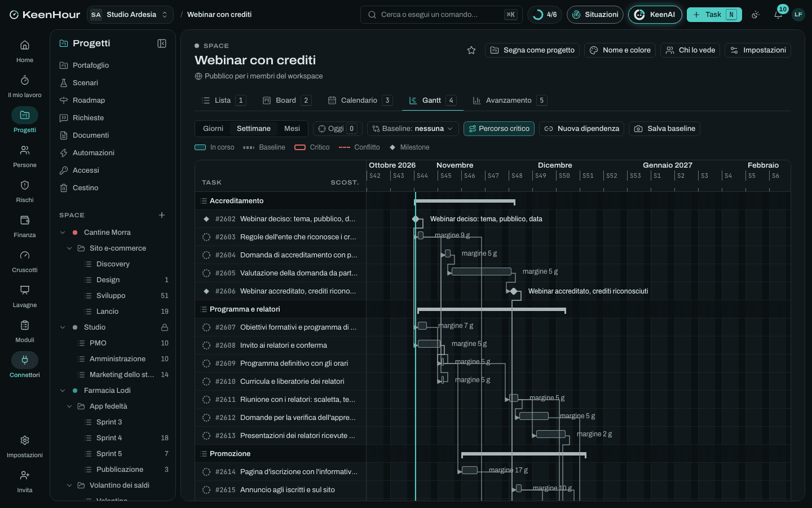Check off task #2608 status circle
The height and width of the screenshot is (508, 812).
[206, 345]
